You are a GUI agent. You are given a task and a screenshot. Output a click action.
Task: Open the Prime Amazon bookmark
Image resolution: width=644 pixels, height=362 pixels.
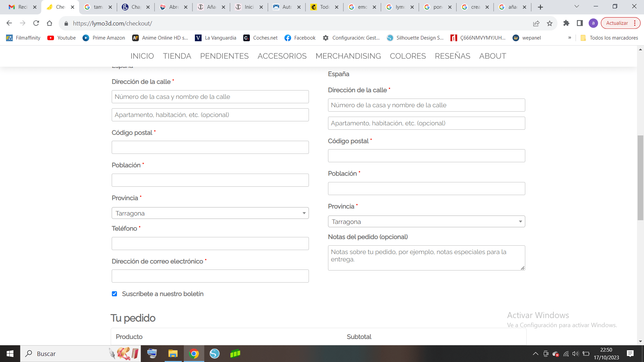tap(104, 38)
